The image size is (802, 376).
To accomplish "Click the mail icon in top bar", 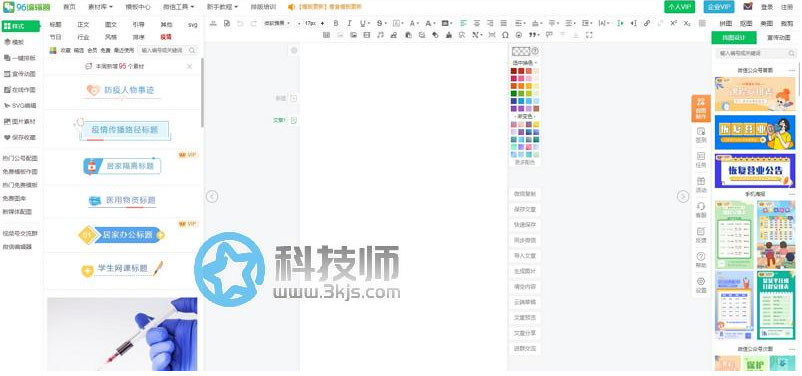I will [748, 7].
